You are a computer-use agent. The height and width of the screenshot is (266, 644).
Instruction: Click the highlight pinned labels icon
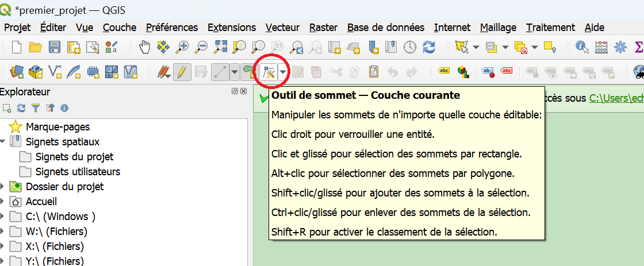[x=488, y=72]
